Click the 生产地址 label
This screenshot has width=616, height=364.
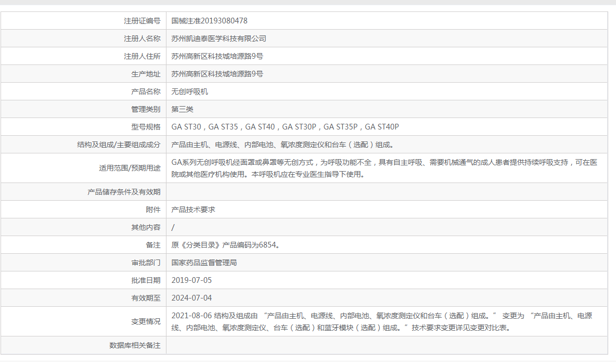point(146,74)
